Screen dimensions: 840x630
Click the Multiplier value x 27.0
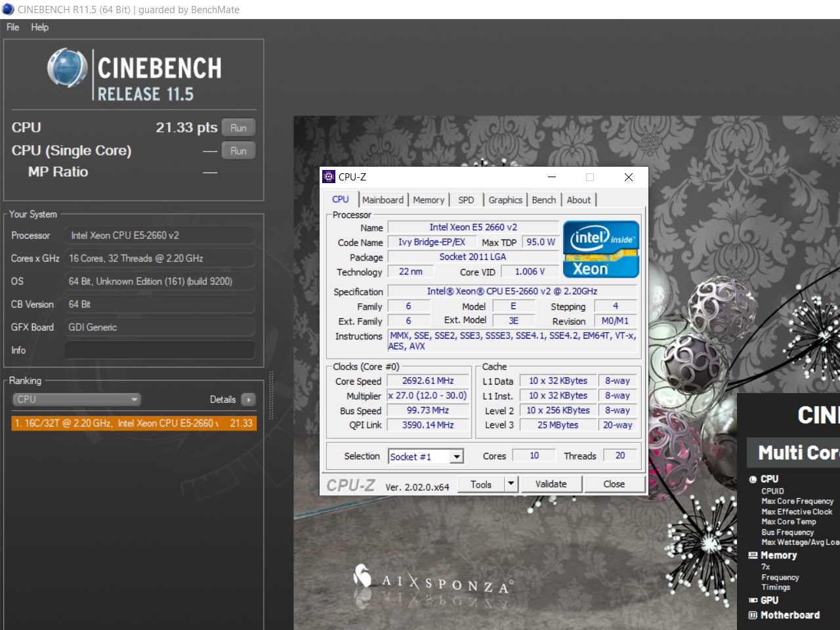[x=428, y=396]
